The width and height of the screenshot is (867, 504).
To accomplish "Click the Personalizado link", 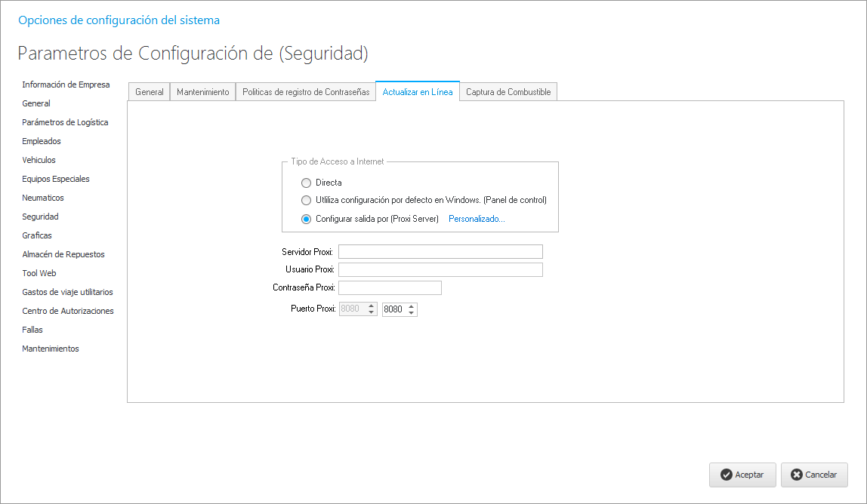I will click(477, 220).
